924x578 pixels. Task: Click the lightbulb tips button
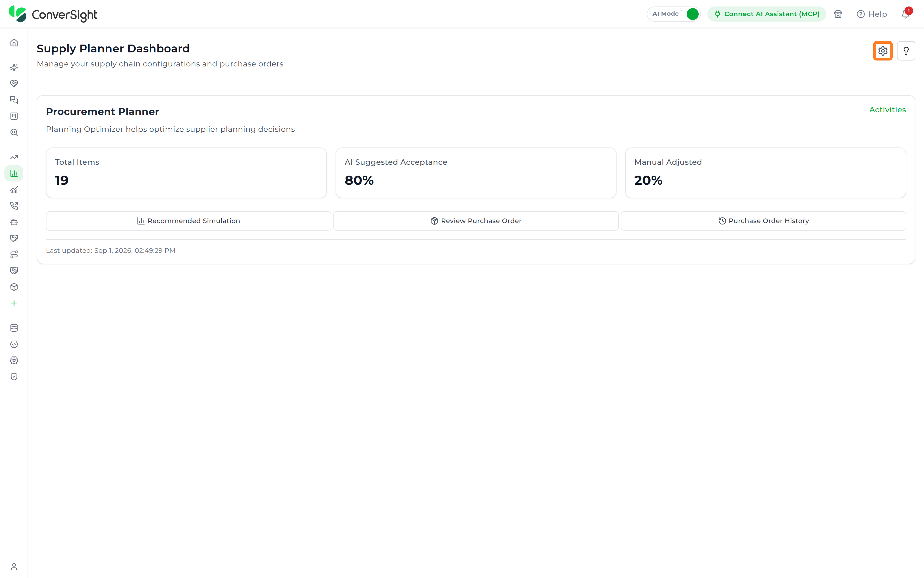tap(906, 51)
